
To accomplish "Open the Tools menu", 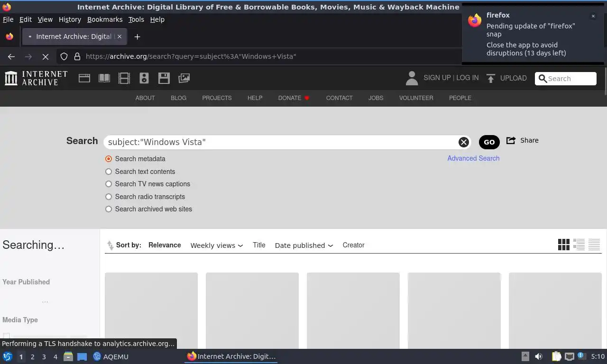I will (136, 19).
